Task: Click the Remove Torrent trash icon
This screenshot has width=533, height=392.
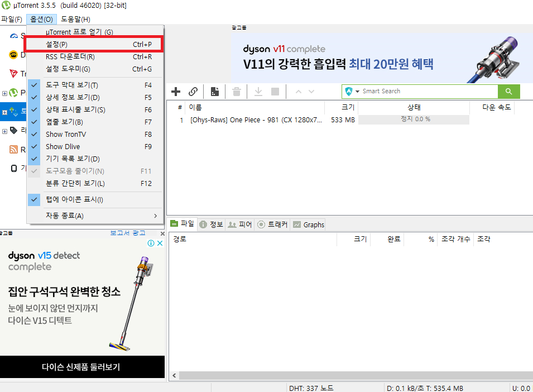Action: (x=237, y=92)
